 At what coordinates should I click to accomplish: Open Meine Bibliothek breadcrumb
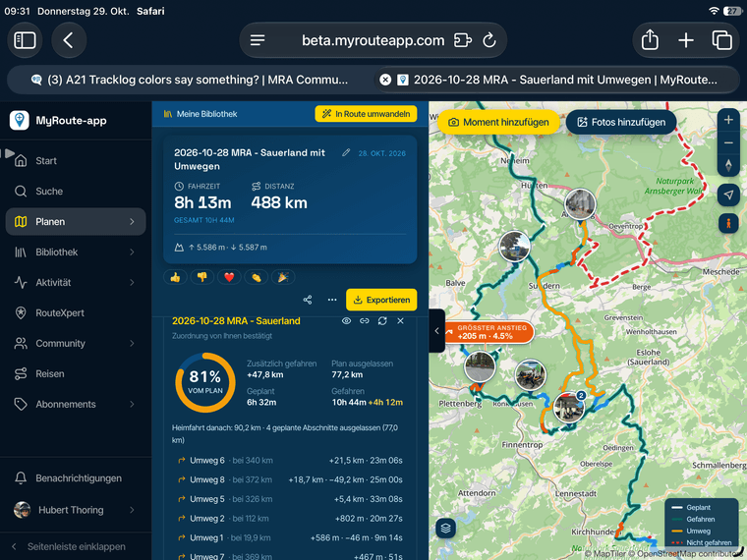click(x=201, y=114)
